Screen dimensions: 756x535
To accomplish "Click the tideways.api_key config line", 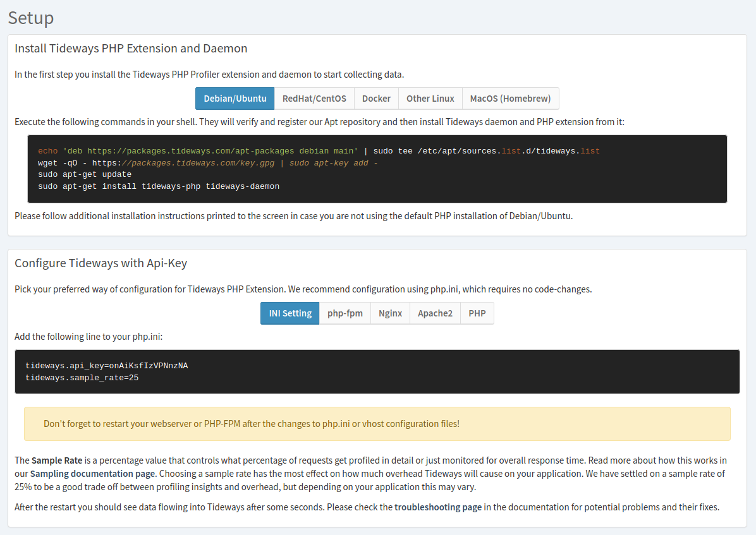I will pyautogui.click(x=107, y=366).
